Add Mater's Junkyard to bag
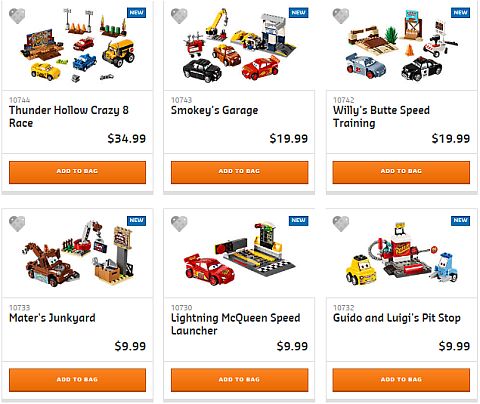480x404 pixels. (77, 380)
